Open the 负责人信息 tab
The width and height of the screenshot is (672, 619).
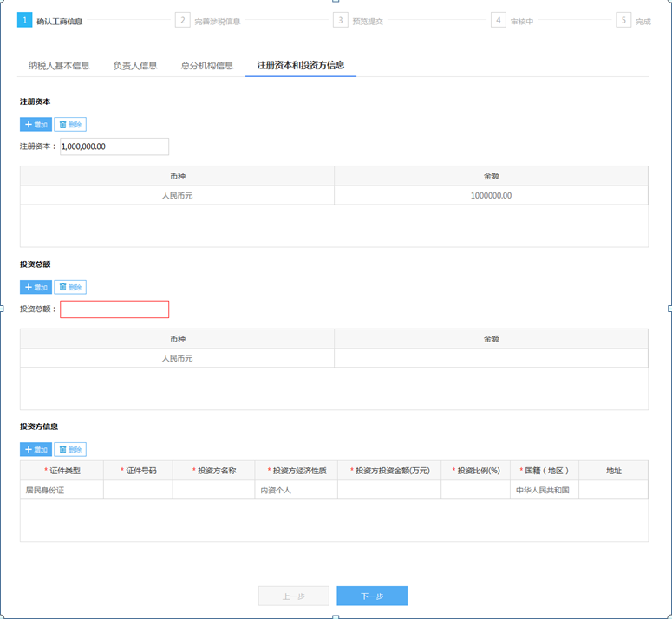135,66
